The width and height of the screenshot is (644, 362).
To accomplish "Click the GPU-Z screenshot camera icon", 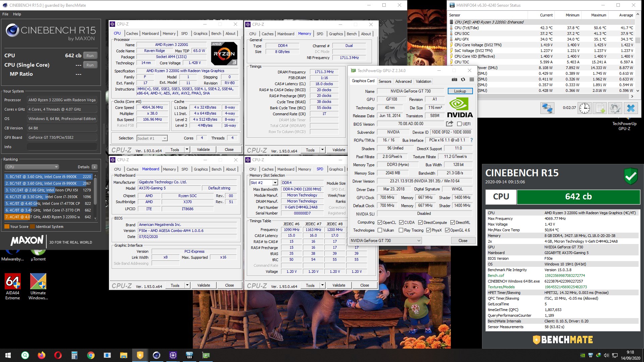I will [454, 79].
